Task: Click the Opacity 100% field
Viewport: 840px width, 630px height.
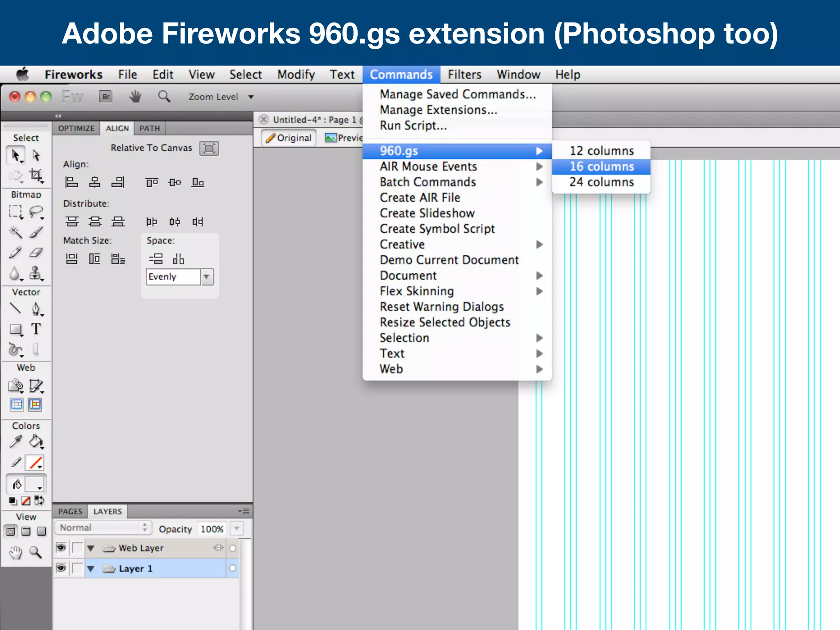Action: click(212, 529)
